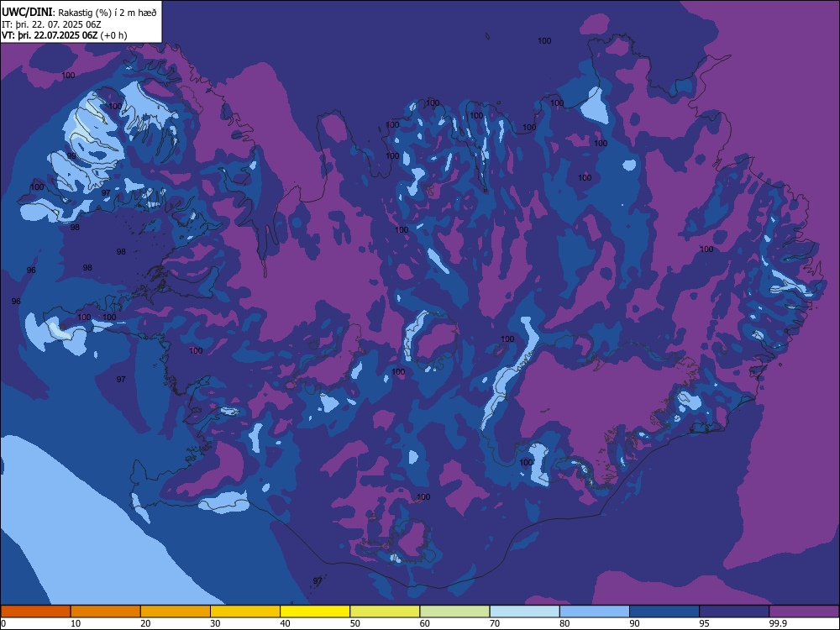Select the medium blue 90–95 legend block

[664, 612]
